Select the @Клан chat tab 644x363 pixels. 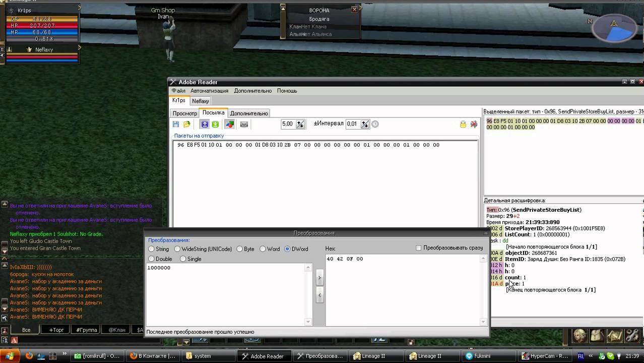[117, 330]
